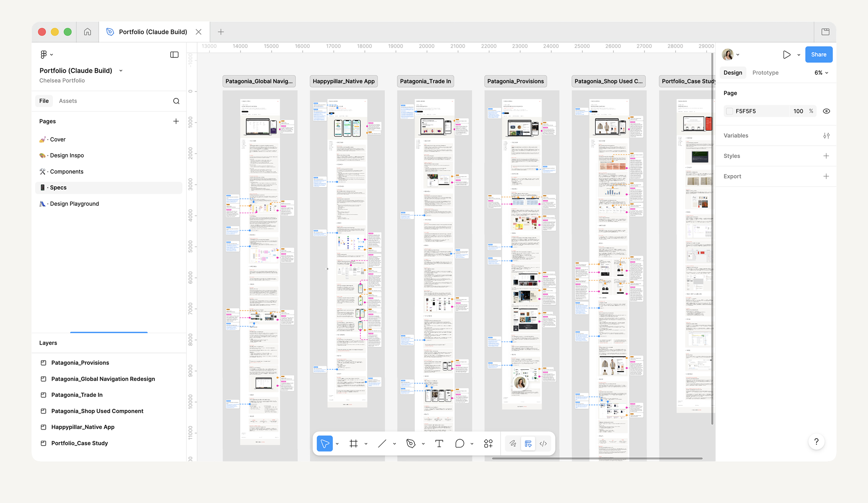Select the Frame tool in toolbar
The height and width of the screenshot is (503, 868).
(x=353, y=443)
